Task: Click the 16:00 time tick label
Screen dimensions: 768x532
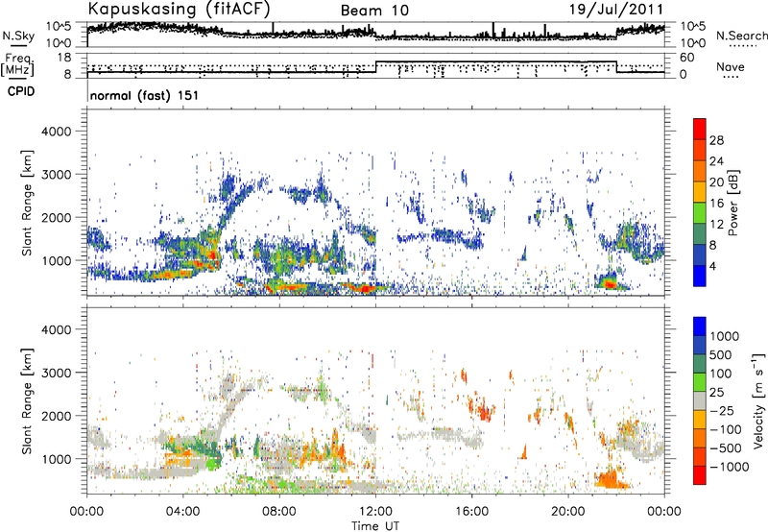Action: pyautogui.click(x=471, y=512)
